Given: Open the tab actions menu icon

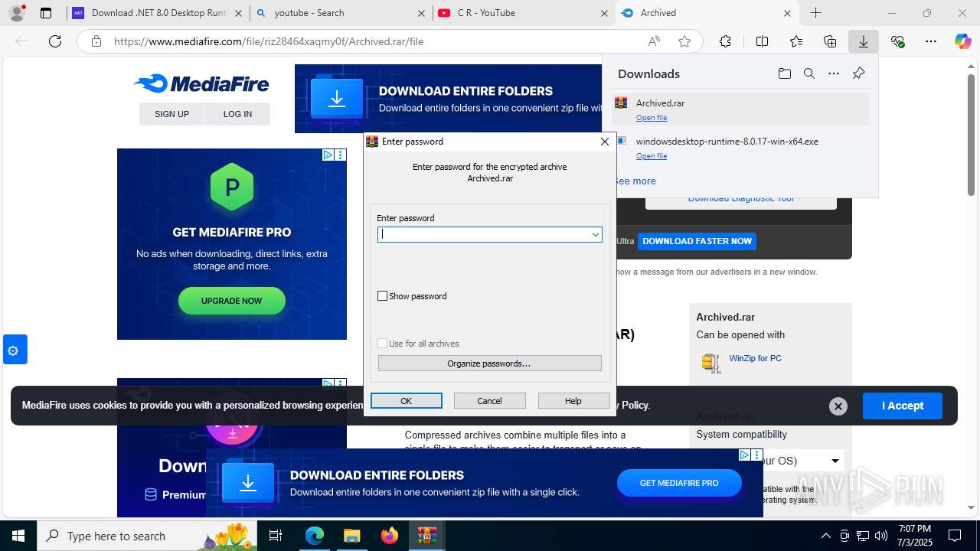Looking at the screenshot, I should click(46, 13).
